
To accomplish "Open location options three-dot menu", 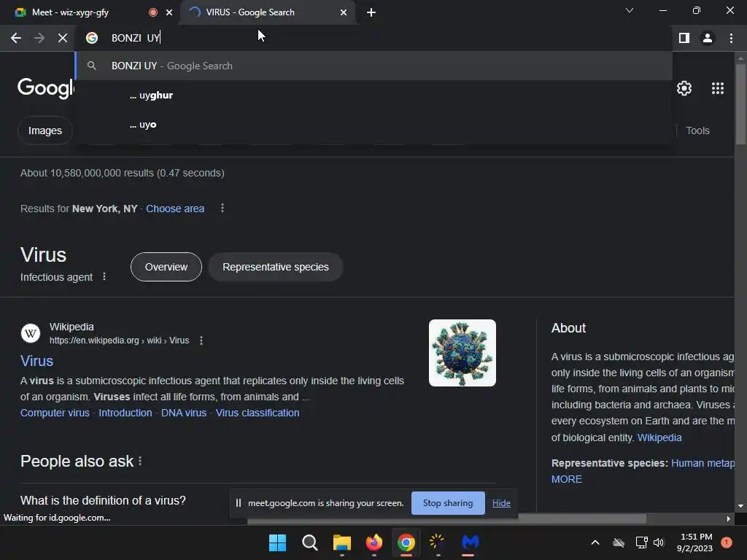I will coord(222,208).
